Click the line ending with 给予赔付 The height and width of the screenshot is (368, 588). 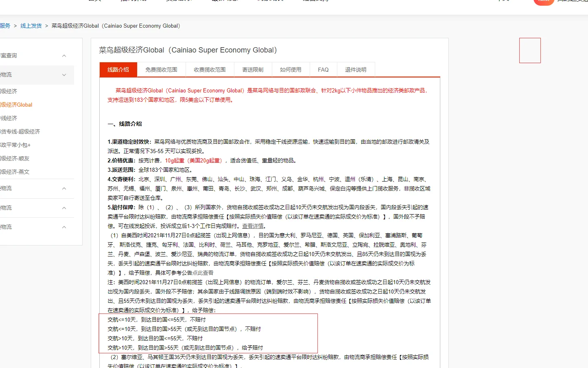pyautogui.click(x=185, y=348)
